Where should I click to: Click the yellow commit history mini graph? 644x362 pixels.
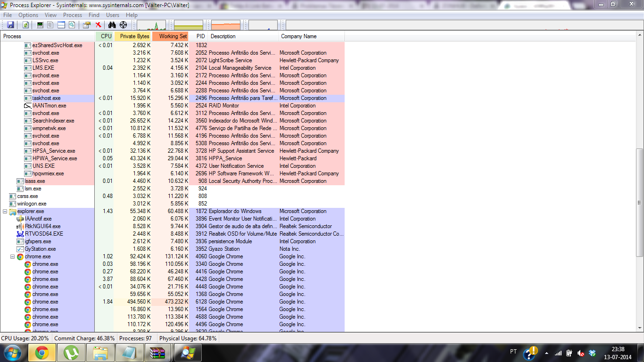click(x=189, y=25)
